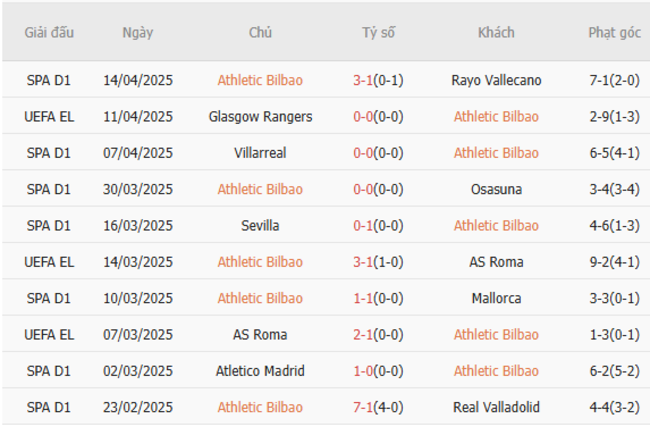The image size is (650, 427).
Task: Click the Mallorca team name
Action: (x=496, y=298)
